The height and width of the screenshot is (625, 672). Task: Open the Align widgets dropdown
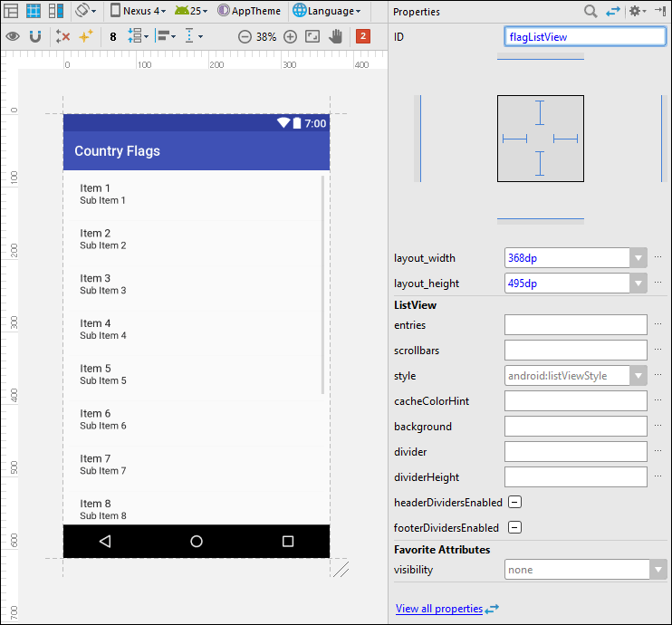coord(166,36)
